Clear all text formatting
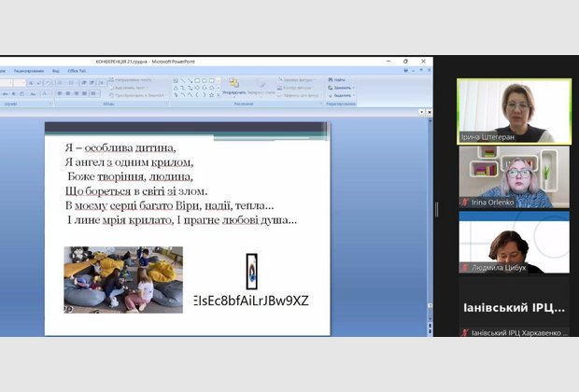This screenshot has width=579, height=392. [48, 83]
